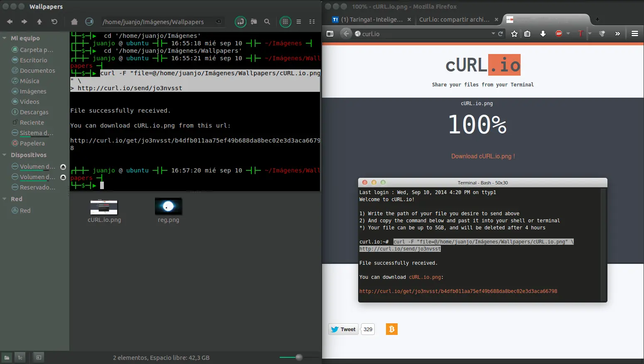
Task: Select the cURL.io.png file thumbnail
Action: 104,207
